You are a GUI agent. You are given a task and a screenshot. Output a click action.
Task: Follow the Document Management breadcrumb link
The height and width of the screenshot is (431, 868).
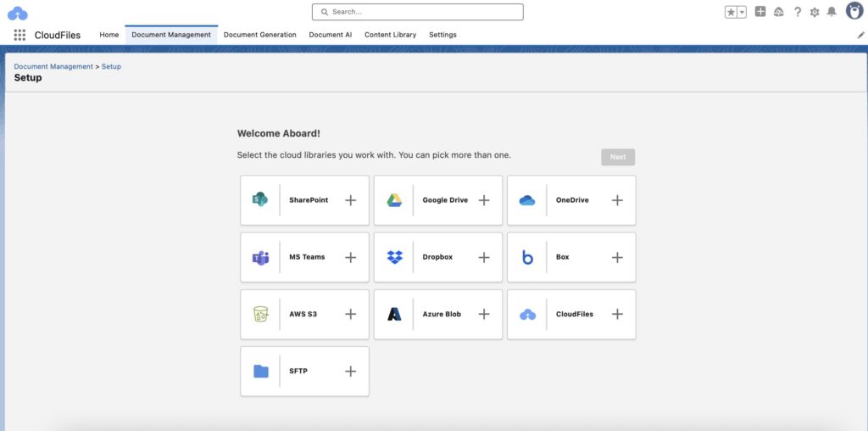click(x=53, y=66)
